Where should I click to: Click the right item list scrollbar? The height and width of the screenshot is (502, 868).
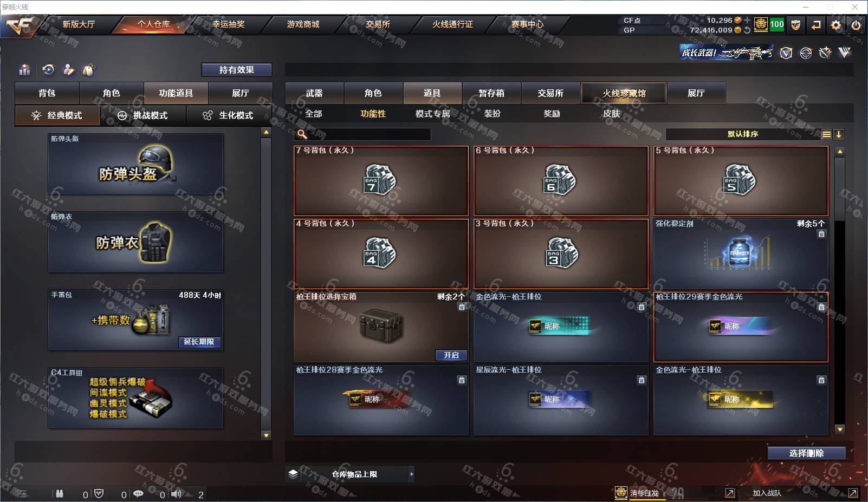coord(840,290)
